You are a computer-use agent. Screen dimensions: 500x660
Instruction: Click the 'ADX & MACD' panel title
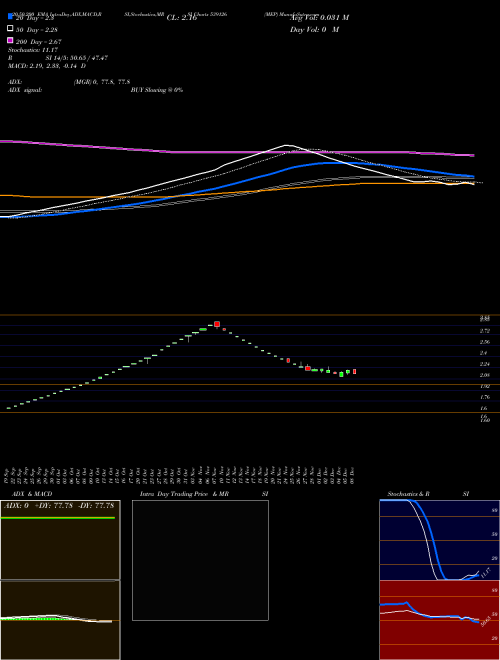(x=32, y=494)
